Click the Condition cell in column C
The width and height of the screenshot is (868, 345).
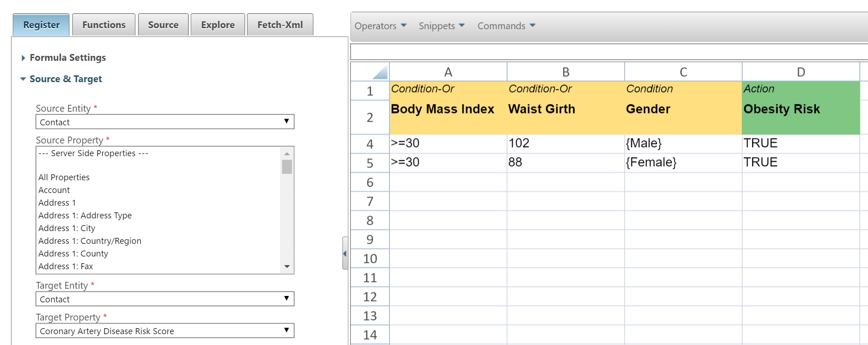[x=683, y=91]
